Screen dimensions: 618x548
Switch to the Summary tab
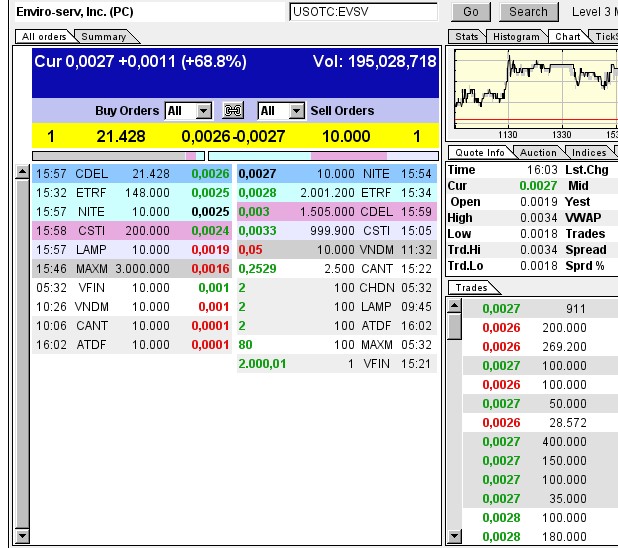click(104, 37)
